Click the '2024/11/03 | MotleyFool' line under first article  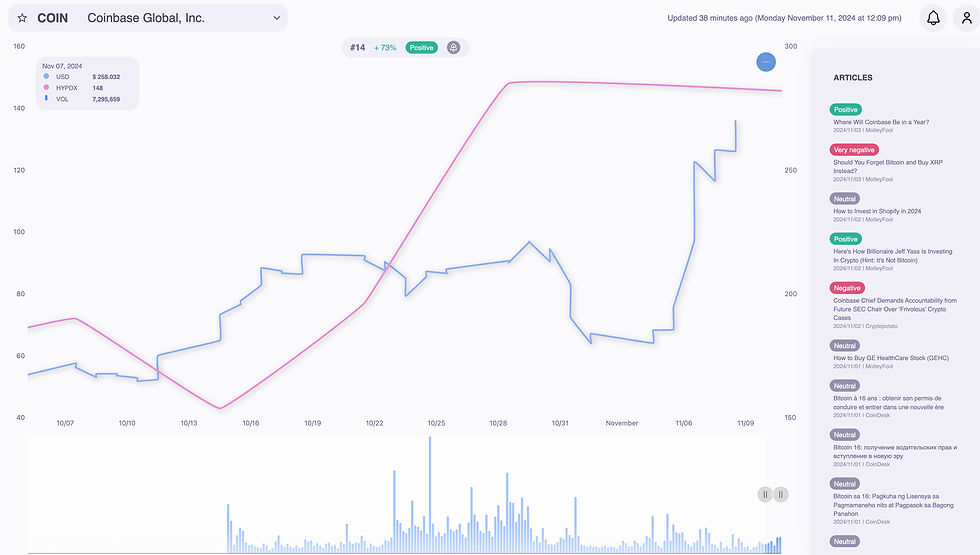863,130
